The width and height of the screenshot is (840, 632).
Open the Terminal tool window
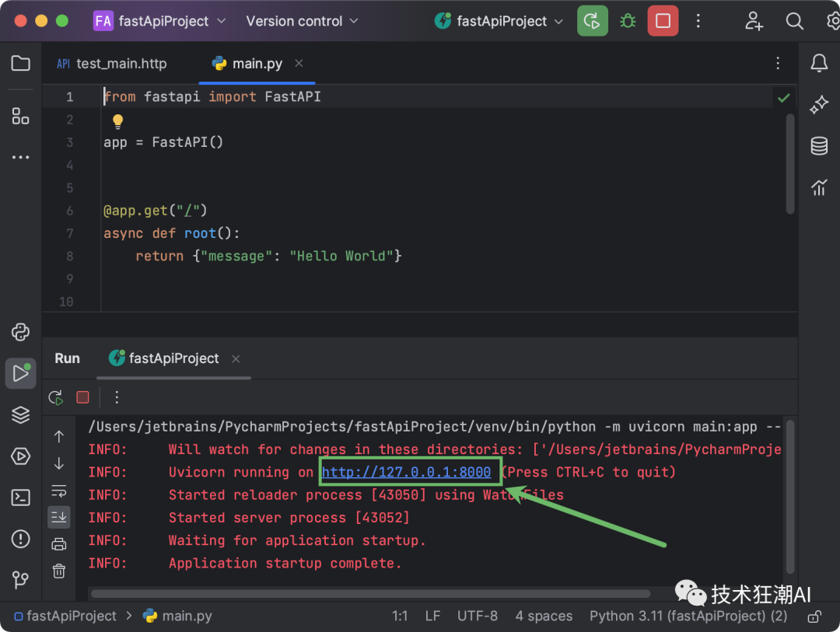(21, 498)
